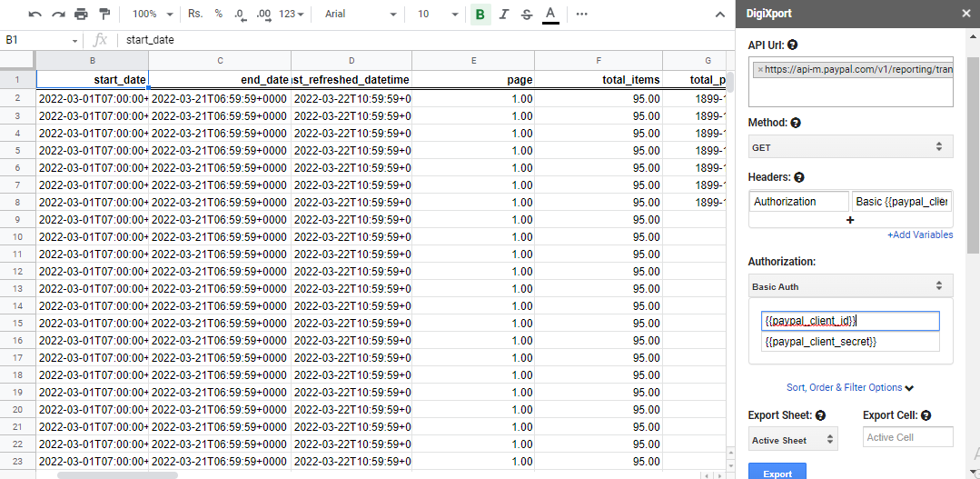
Task: Select column E header
Action: point(473,61)
